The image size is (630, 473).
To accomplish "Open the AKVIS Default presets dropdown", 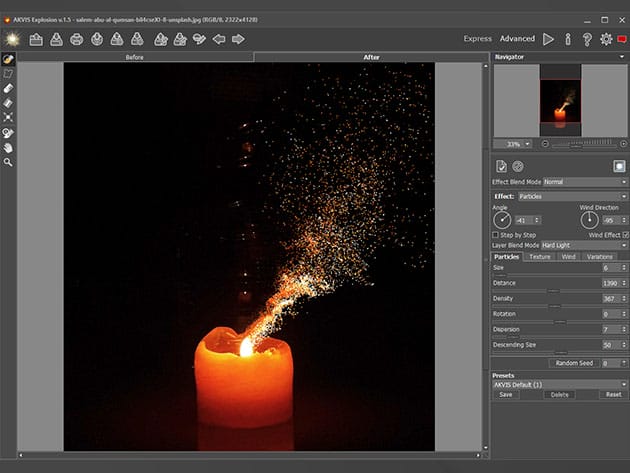I will click(559, 384).
